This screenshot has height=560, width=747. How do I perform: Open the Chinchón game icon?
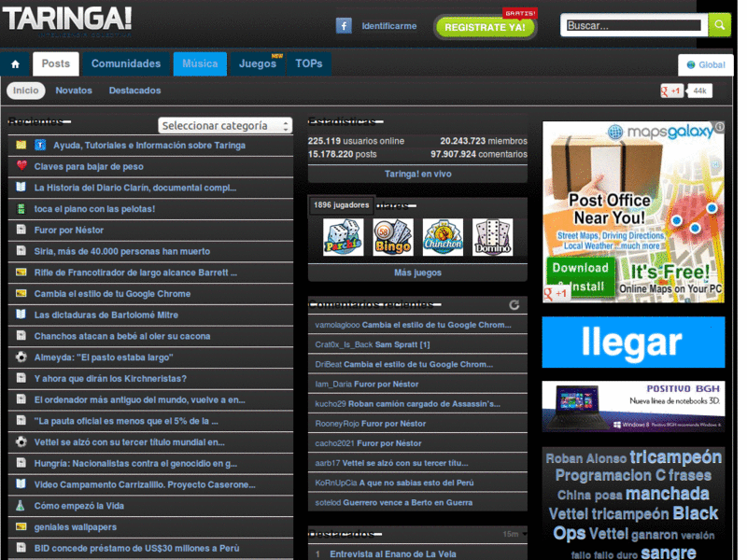[x=443, y=237]
